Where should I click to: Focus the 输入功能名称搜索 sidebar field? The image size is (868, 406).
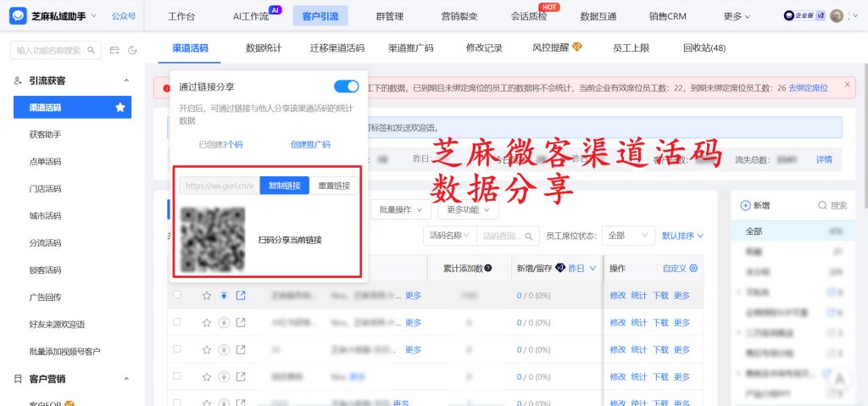[x=56, y=50]
